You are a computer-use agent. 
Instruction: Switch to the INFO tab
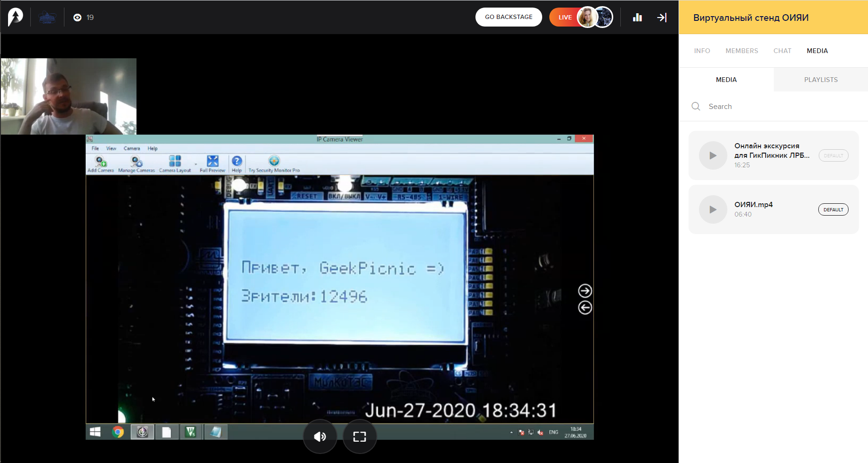tap(702, 51)
